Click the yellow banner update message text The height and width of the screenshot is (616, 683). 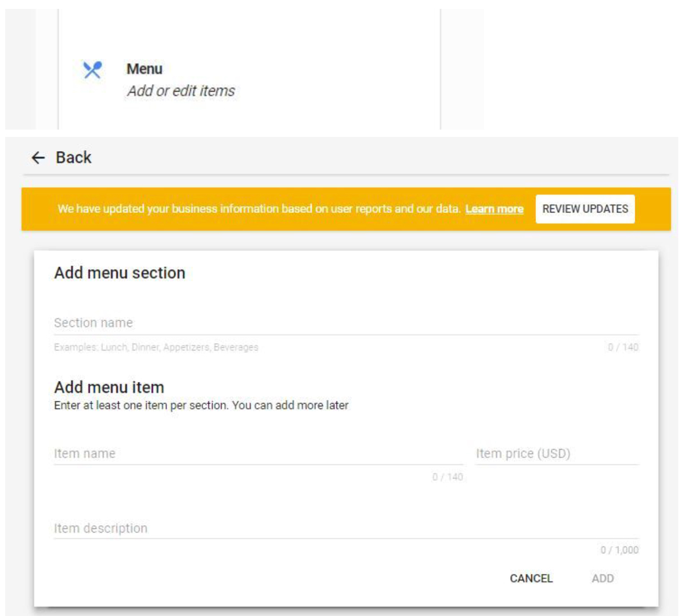tap(258, 209)
